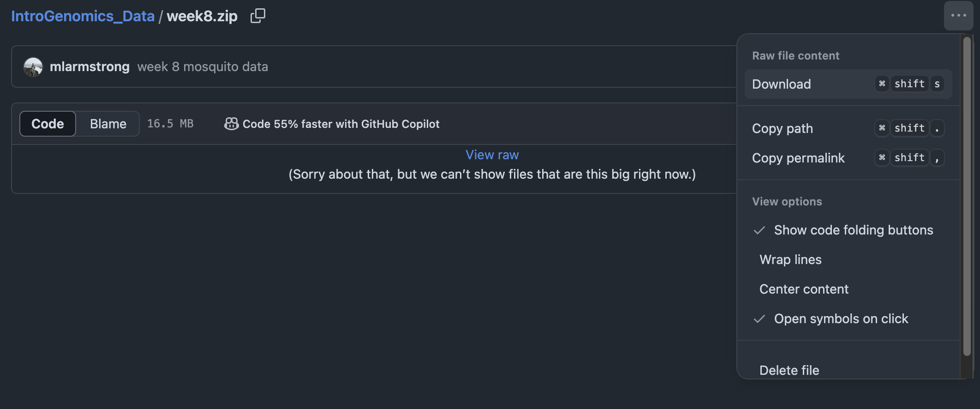Open the View raw link
The image size is (980, 409).
pos(492,155)
